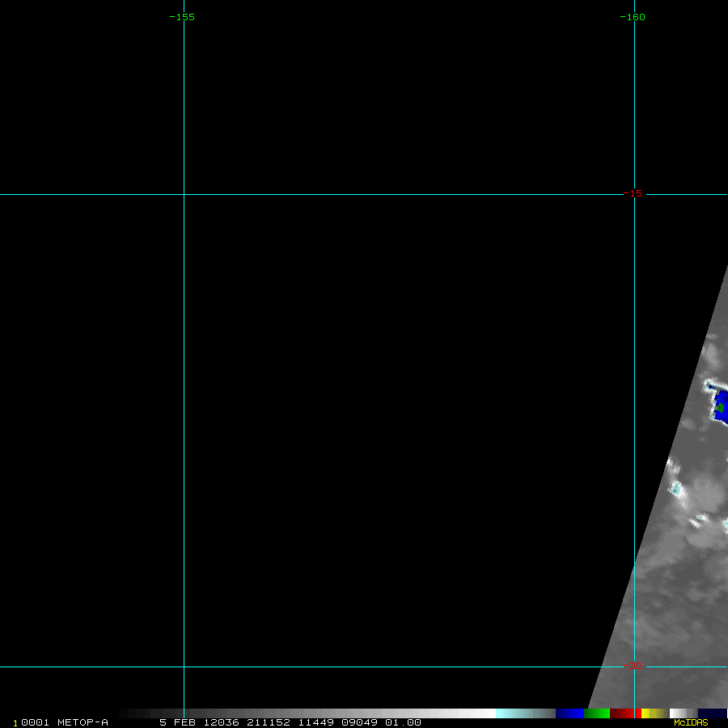This screenshot has height=728, width=728.
Task: Click the -155 and -20 gridline intersection
Action: [184, 667]
